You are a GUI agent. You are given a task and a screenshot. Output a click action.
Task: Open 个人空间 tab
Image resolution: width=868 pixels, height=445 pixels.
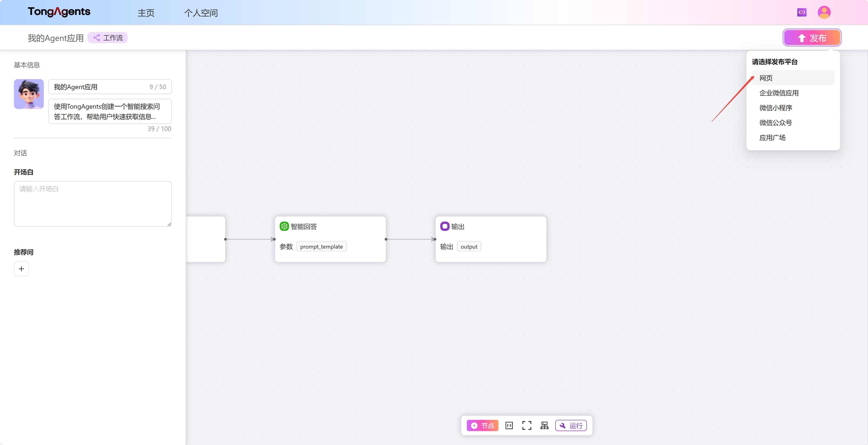(x=201, y=13)
